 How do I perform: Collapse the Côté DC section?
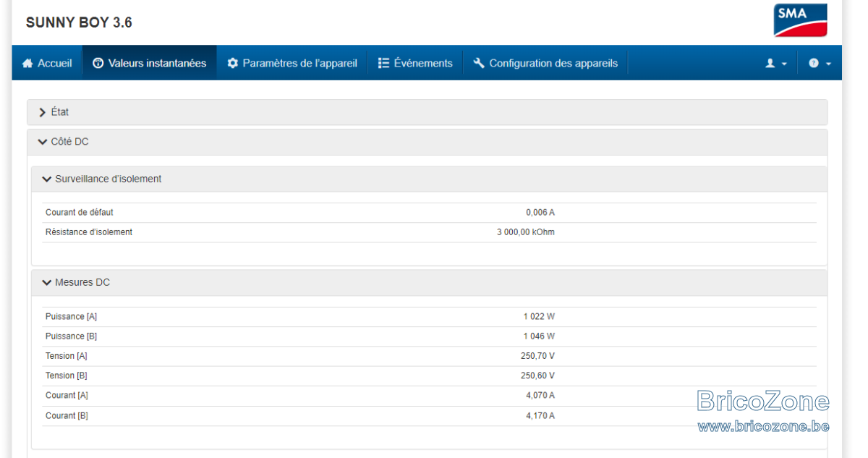(x=427, y=142)
